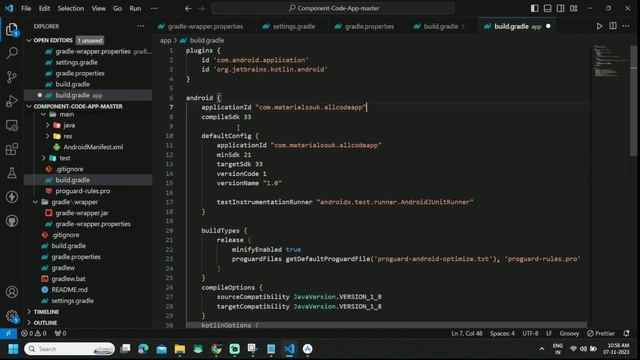Open gradlew.bat in the explorer

(68, 279)
